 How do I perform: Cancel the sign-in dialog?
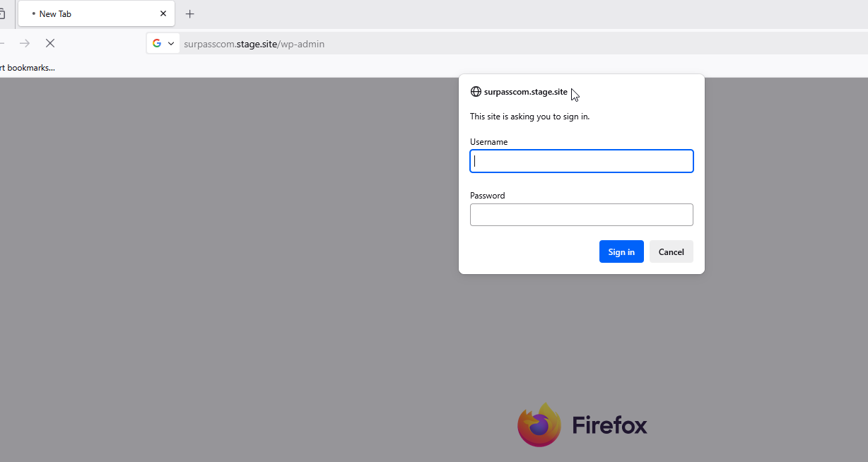click(671, 251)
